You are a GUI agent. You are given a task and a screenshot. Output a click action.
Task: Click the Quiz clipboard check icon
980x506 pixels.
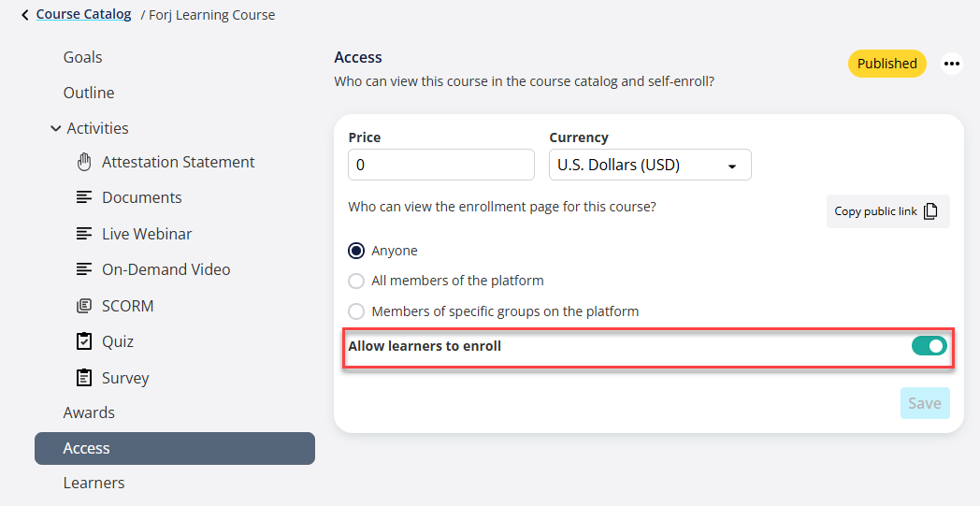pyautogui.click(x=84, y=341)
